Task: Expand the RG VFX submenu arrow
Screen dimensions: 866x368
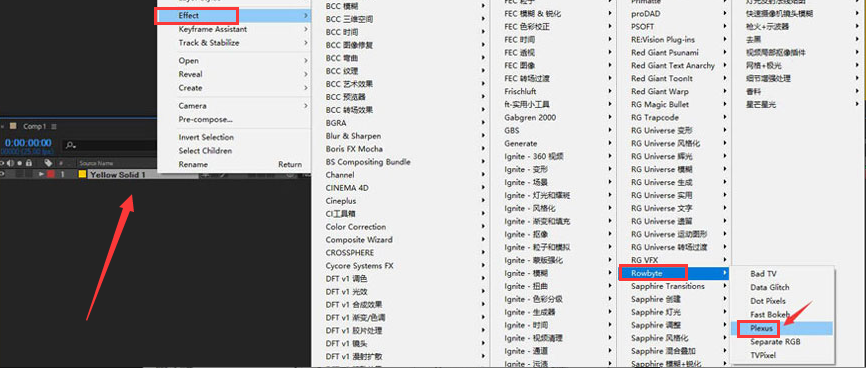Action: [724, 260]
